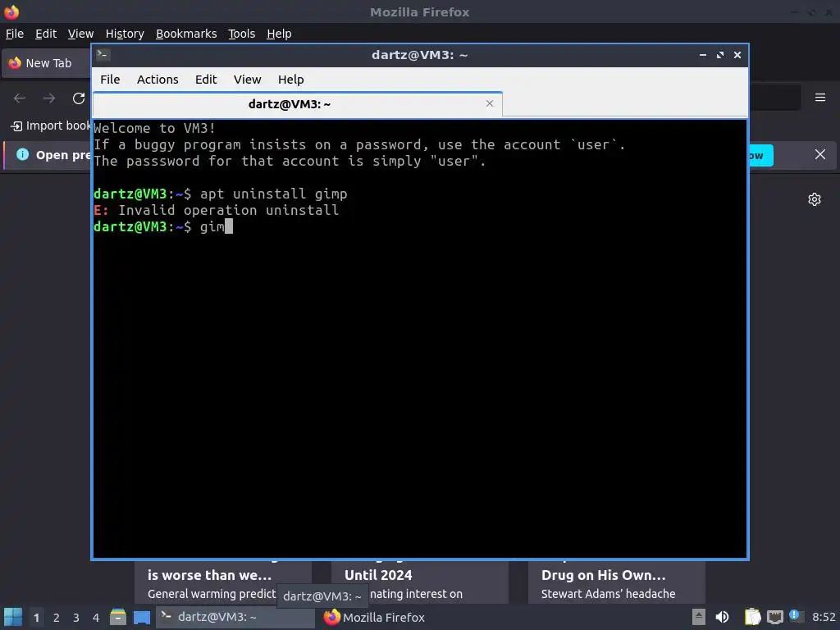Dismiss the Firefox notification bar
Viewport: 840px width, 630px height.
point(820,154)
